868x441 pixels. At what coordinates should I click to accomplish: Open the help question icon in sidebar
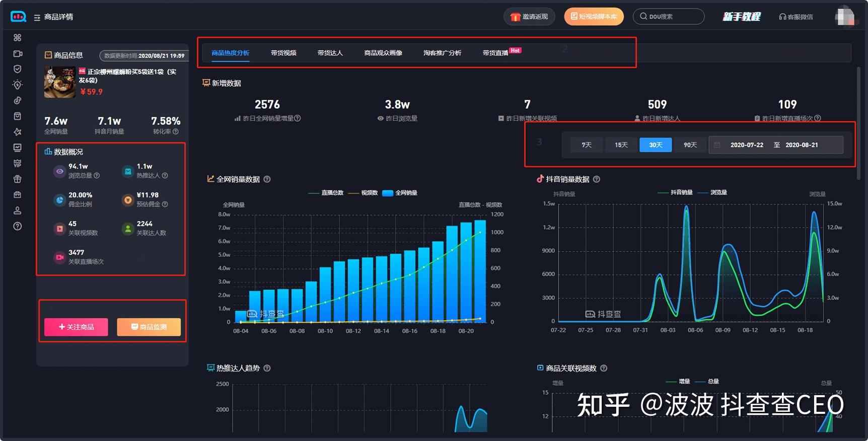(18, 226)
